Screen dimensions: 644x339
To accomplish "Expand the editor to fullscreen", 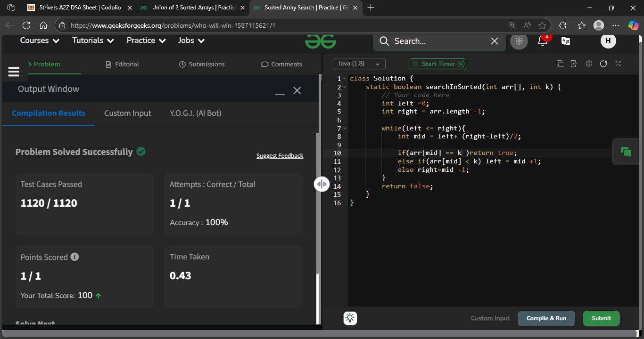I will [618, 64].
